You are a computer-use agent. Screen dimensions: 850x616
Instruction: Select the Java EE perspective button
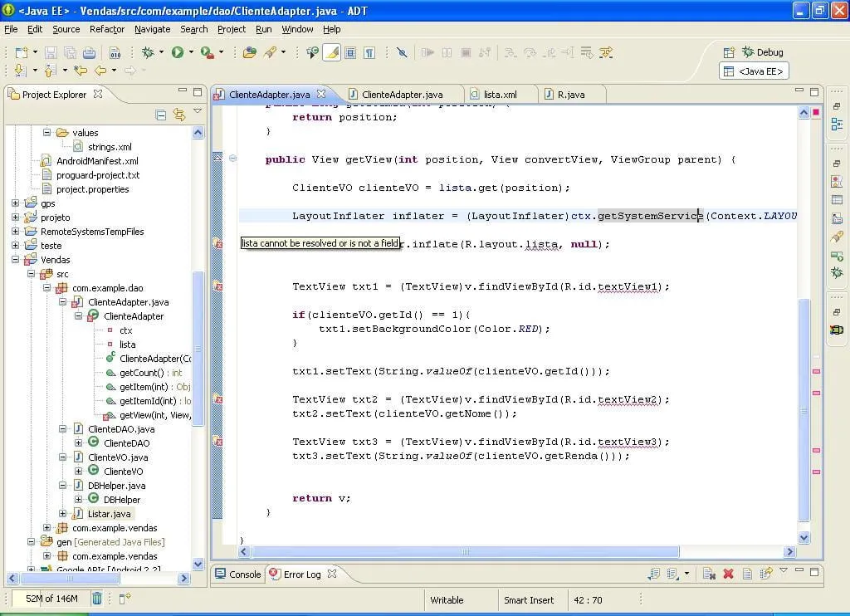point(754,71)
